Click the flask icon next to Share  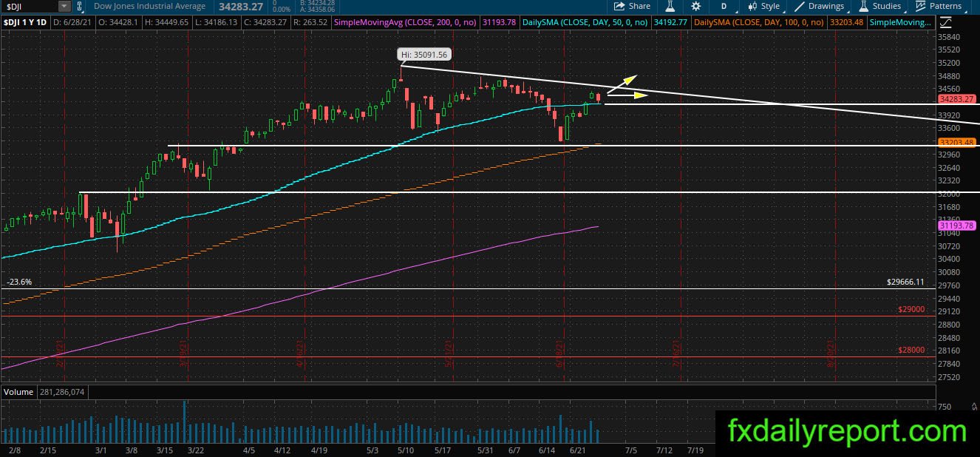point(670,6)
